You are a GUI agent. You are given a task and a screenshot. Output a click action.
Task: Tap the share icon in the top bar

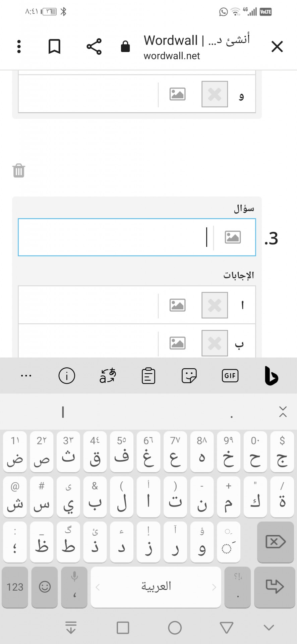[94, 46]
